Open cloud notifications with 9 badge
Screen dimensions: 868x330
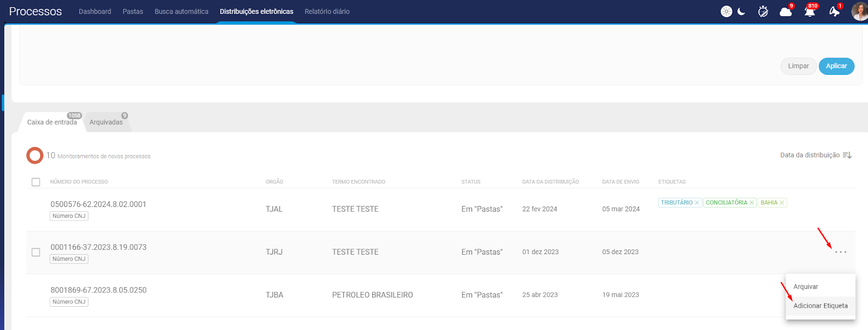[786, 11]
